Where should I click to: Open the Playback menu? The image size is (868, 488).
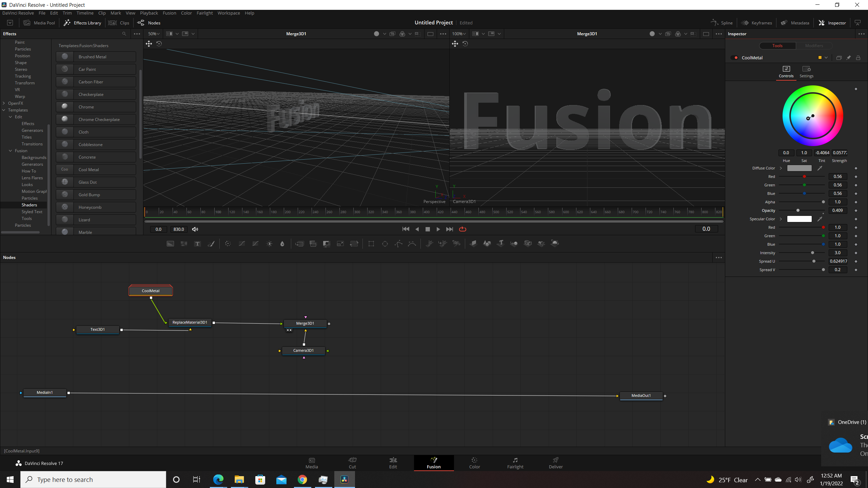click(x=149, y=13)
